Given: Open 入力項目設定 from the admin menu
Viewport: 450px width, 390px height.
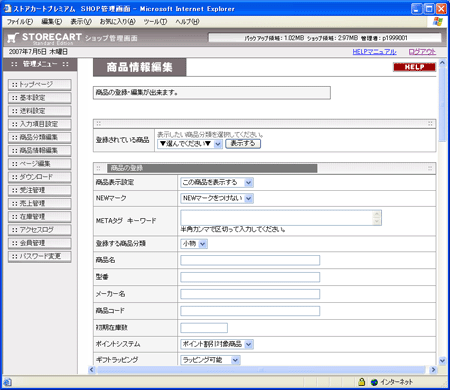Looking at the screenshot, I should tap(40, 124).
